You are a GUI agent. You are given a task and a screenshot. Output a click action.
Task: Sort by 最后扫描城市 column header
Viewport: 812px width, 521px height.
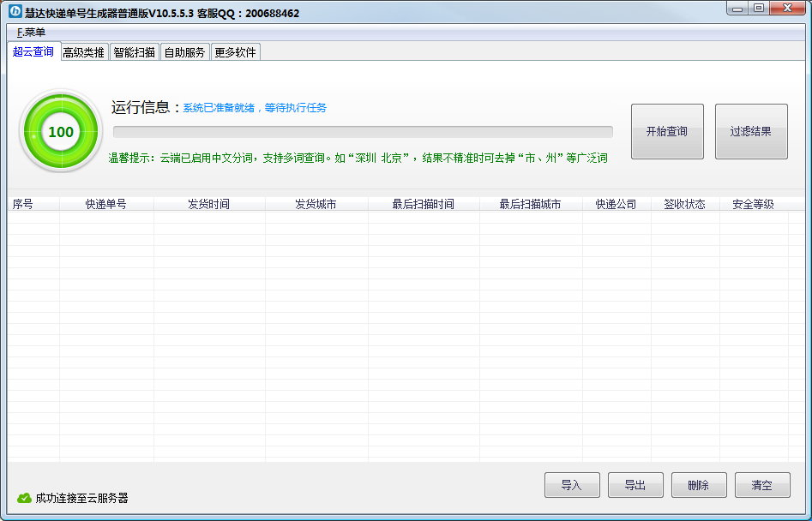[x=531, y=204]
